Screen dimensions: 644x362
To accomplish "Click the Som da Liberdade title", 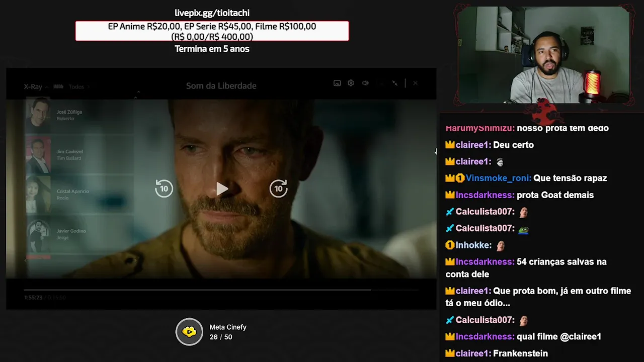I will click(x=221, y=86).
